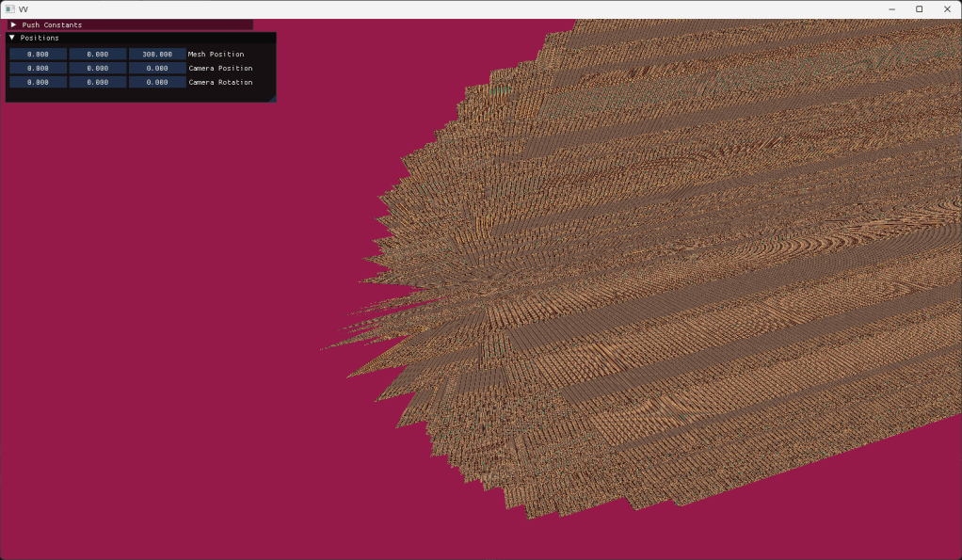Viewport: 962px width, 560px height.
Task: Click Mesh Position Y value field
Action: [x=98, y=55]
